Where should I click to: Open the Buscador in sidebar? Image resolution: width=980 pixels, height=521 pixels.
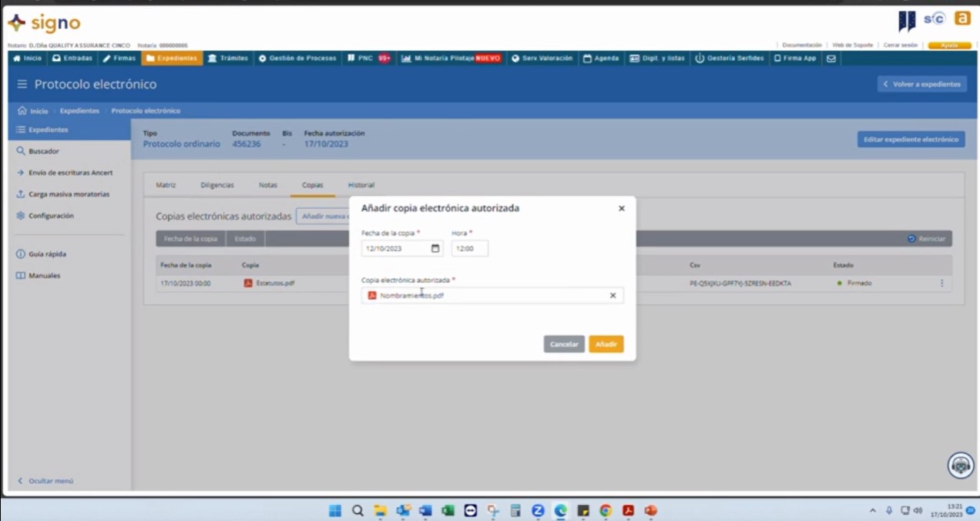(44, 151)
